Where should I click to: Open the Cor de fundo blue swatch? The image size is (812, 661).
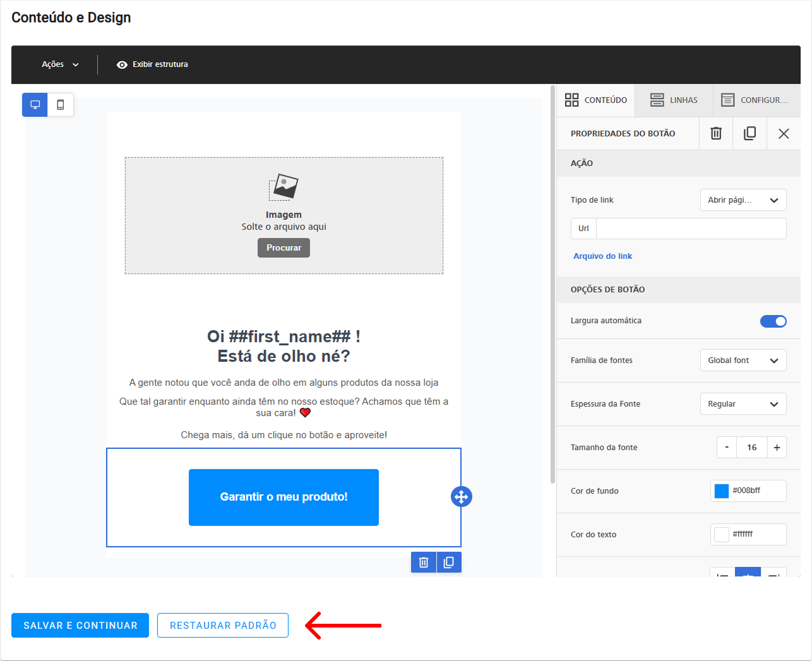721,491
